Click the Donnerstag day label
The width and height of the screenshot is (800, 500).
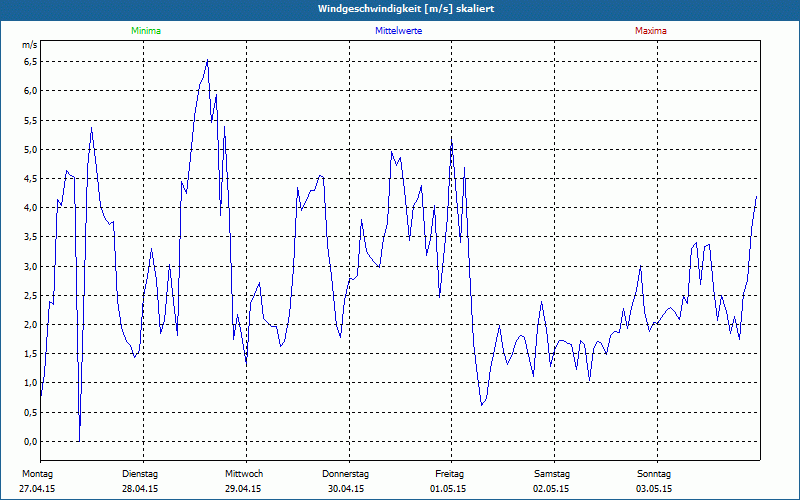345,474
